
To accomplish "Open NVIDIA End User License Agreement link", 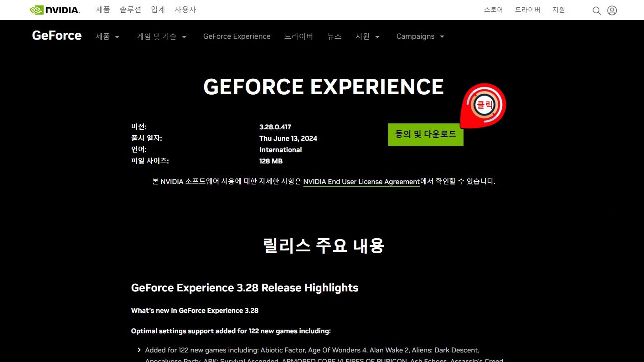I will click(x=361, y=181).
